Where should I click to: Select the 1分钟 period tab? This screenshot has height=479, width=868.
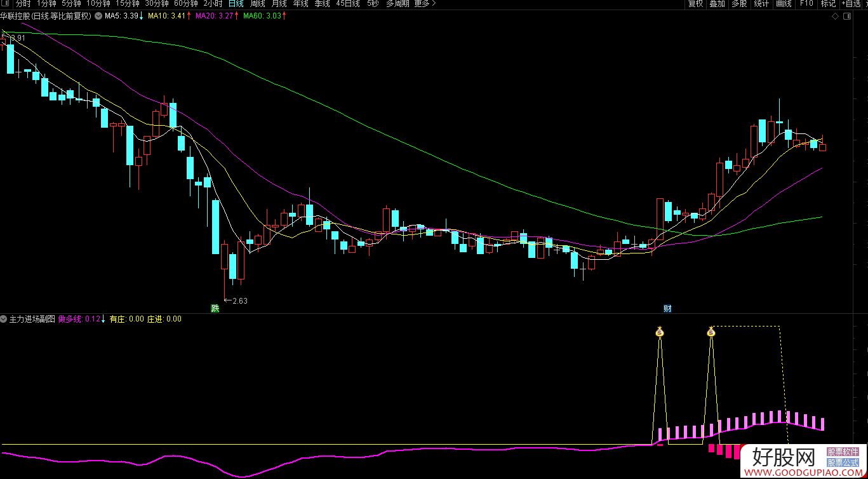point(46,4)
